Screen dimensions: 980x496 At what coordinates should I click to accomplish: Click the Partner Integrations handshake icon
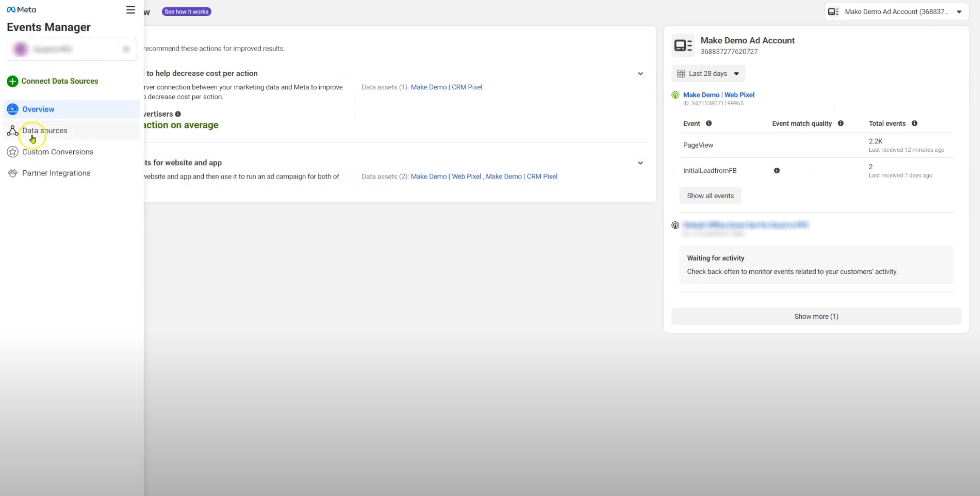point(12,173)
